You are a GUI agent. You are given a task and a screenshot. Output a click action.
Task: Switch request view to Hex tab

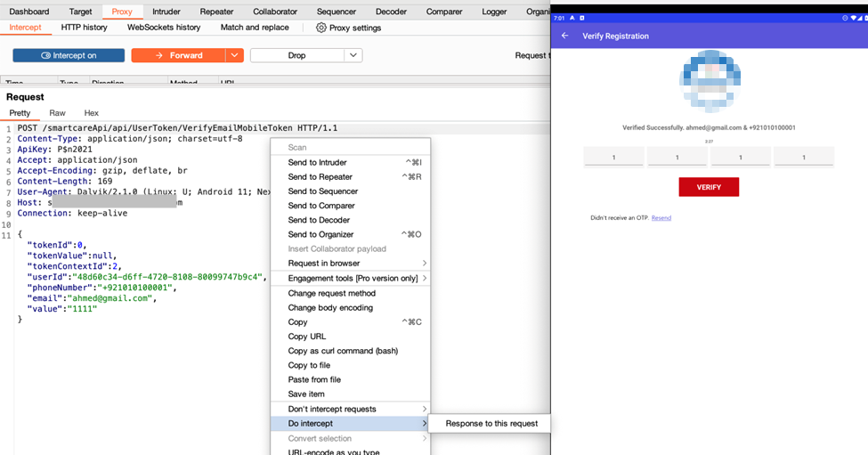pyautogui.click(x=91, y=113)
